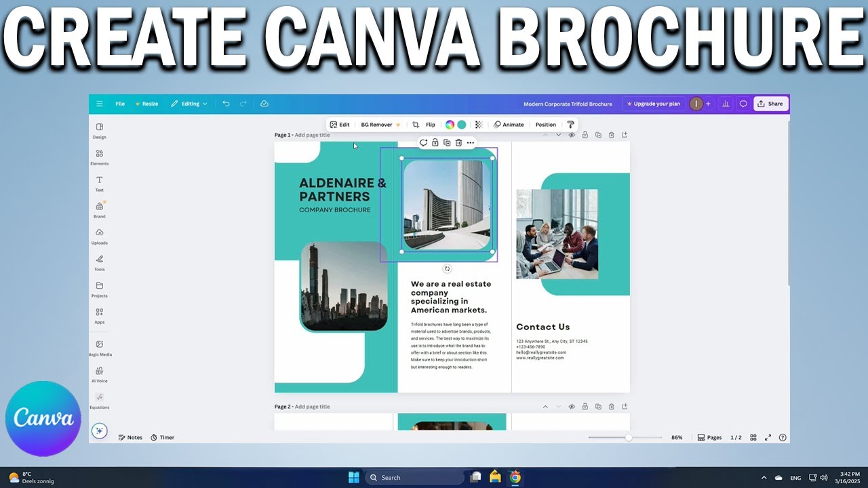Click Flip in the image toolbar
Screen dimensions: 868x488
[431, 125]
